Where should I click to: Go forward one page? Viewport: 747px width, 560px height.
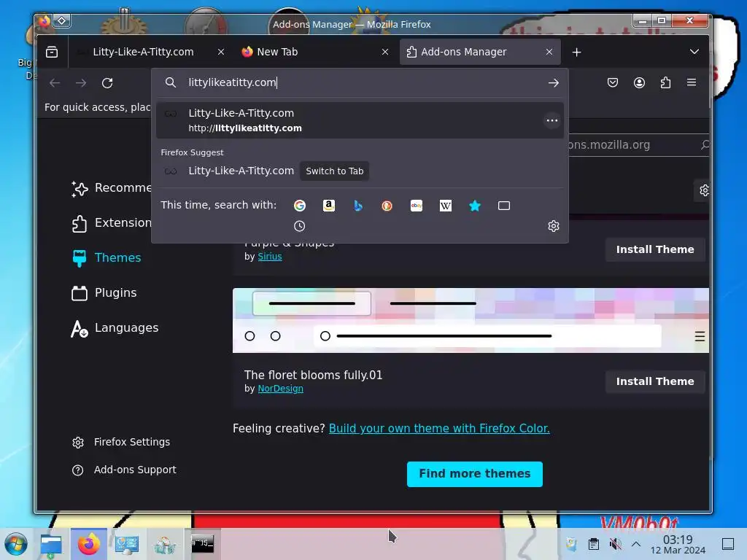[x=81, y=83]
